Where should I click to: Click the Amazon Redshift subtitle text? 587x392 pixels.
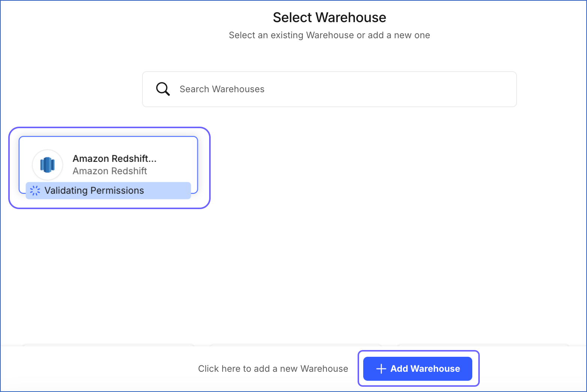110,171
